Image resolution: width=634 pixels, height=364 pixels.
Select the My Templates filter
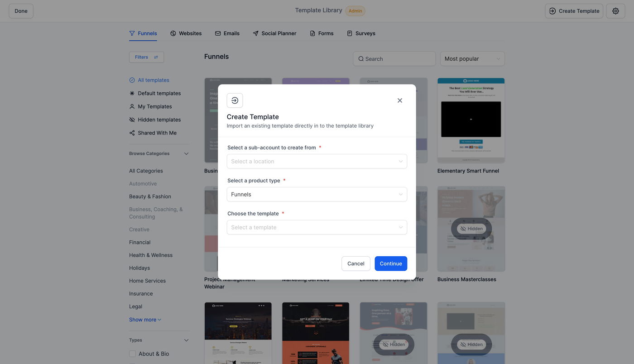click(150, 106)
